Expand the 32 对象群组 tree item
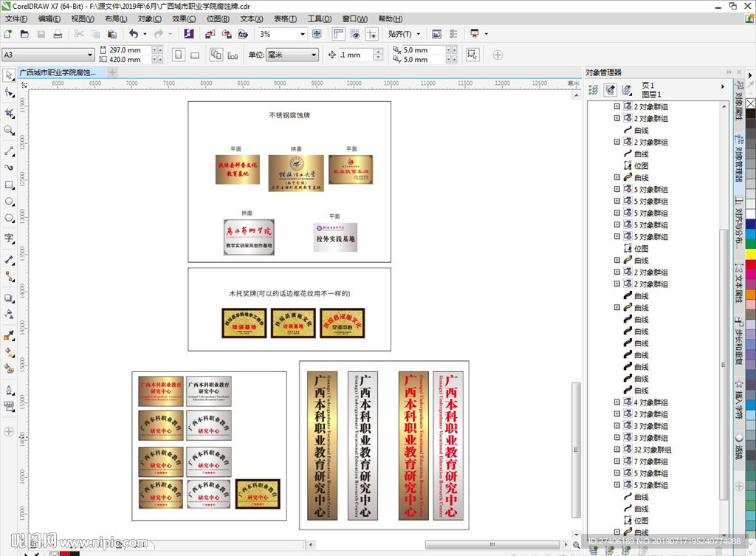This screenshot has height=556, width=756. coord(617,450)
